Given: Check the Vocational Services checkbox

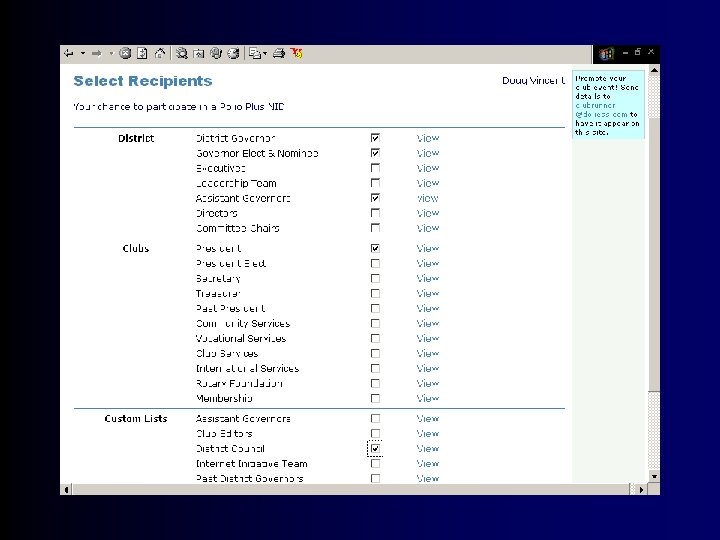Looking at the screenshot, I should click(x=375, y=338).
